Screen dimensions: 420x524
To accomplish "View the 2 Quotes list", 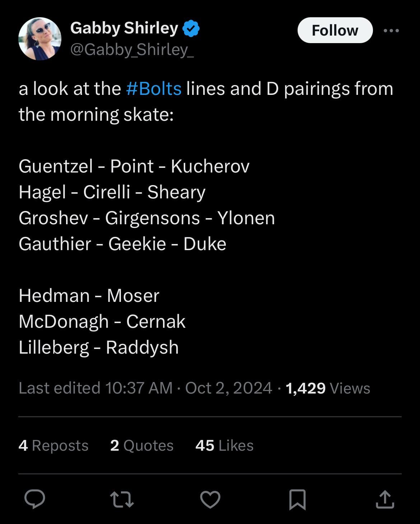I will pyautogui.click(x=142, y=445).
